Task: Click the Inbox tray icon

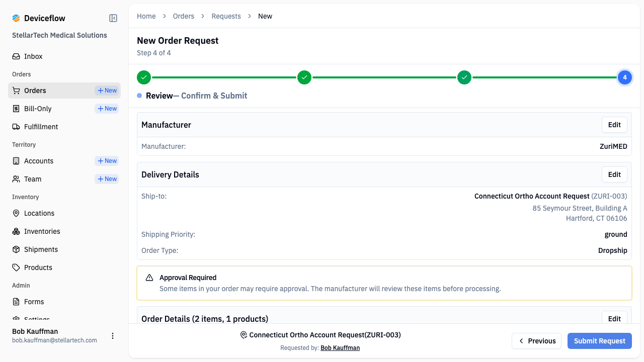Action: (16, 56)
